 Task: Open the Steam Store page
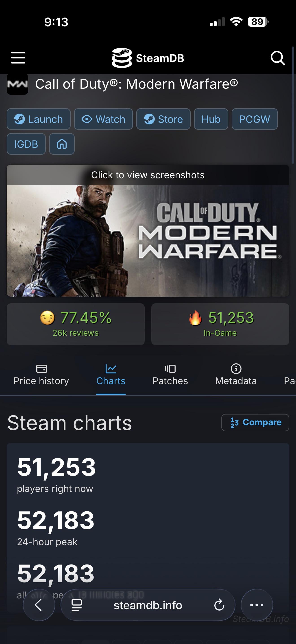(163, 119)
